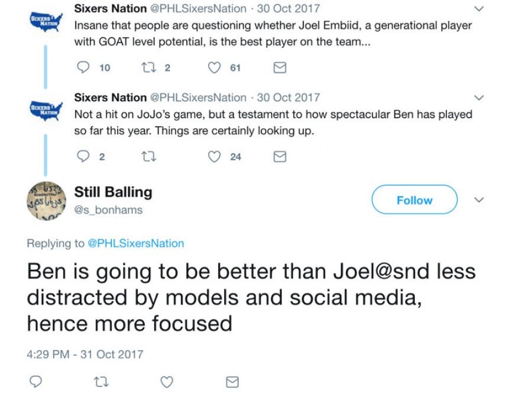
Task: Open dropdown chevron next to Follow button
Action: click(x=479, y=200)
